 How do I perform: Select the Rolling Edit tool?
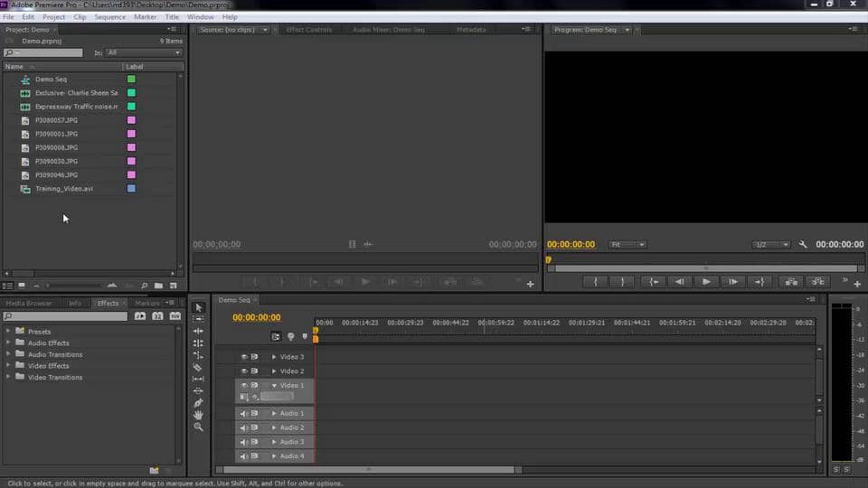click(198, 343)
